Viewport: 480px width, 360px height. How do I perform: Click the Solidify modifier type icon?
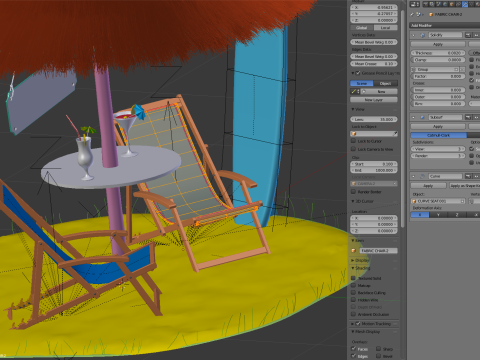423,35
